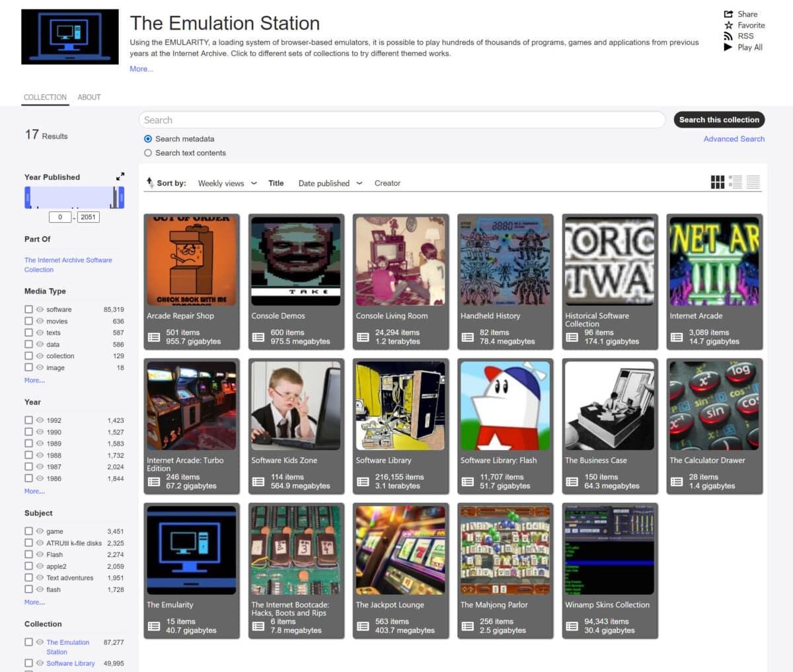Select the Search text contents radio button
The width and height of the screenshot is (793, 672).
coord(148,153)
